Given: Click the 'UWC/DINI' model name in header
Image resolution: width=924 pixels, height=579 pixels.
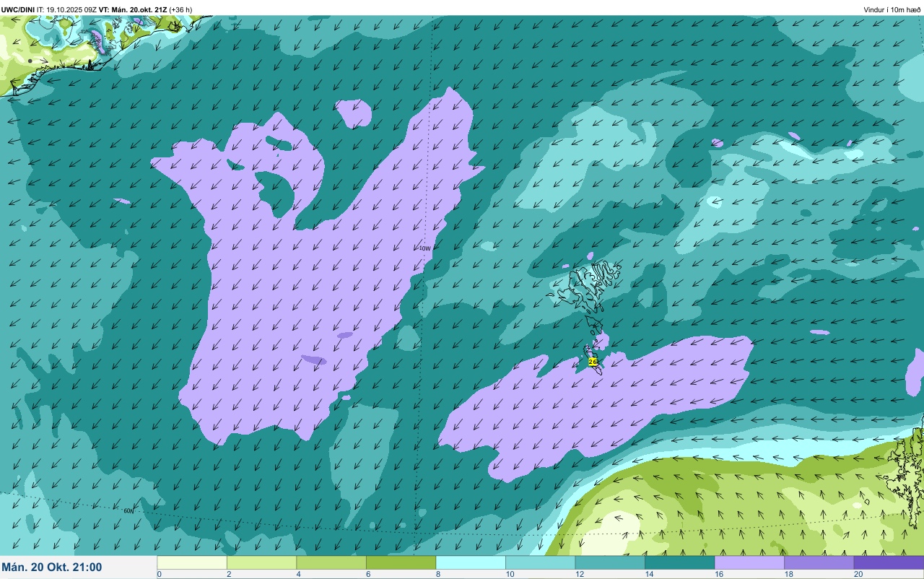Looking at the screenshot, I should [19, 9].
